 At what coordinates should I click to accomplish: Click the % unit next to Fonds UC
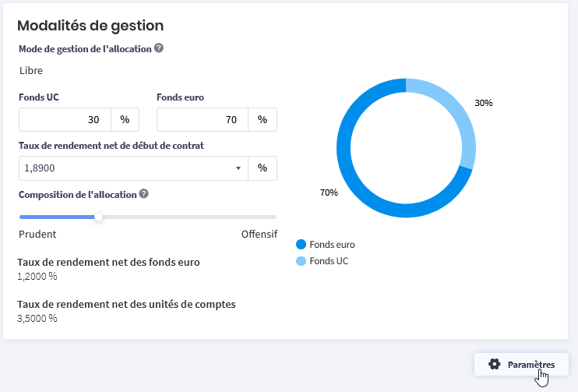[125, 119]
